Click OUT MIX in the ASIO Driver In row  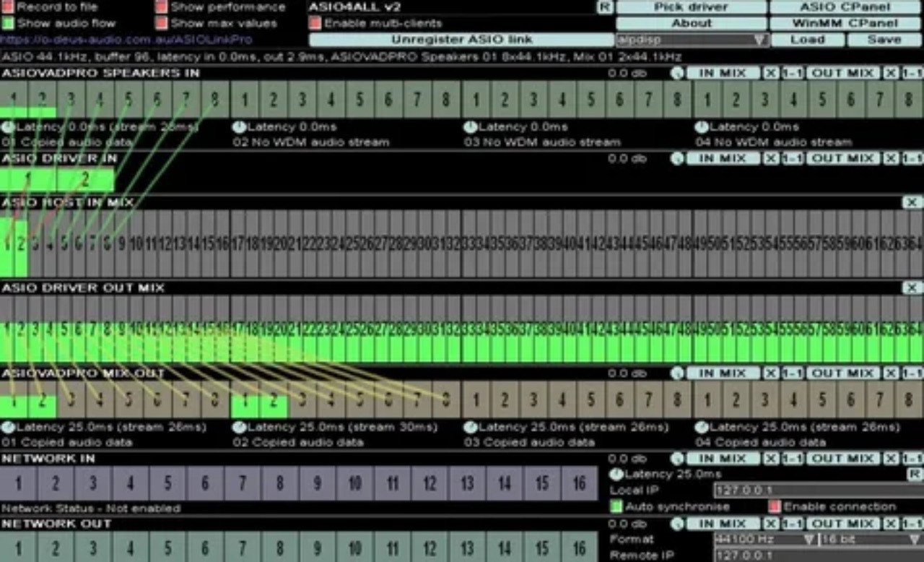843,159
